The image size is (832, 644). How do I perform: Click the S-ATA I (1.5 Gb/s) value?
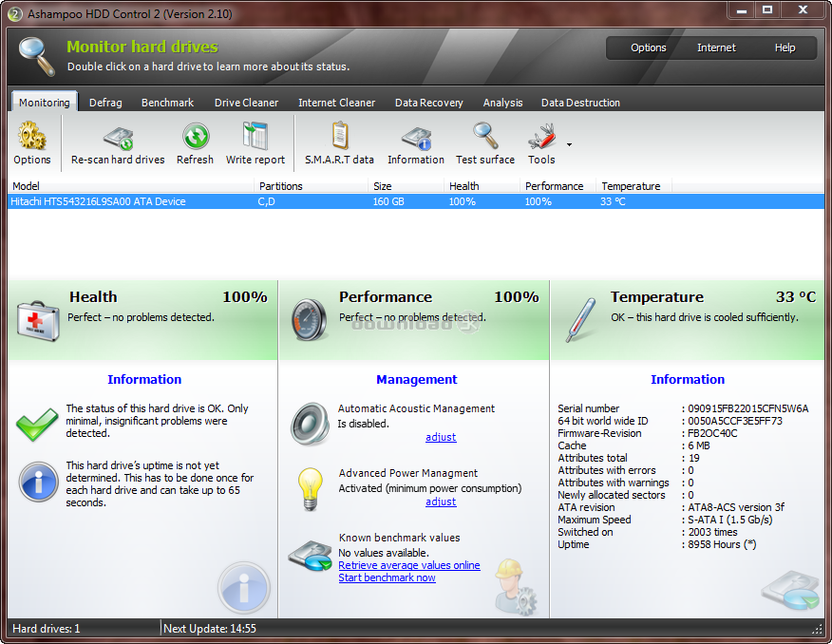(730, 520)
